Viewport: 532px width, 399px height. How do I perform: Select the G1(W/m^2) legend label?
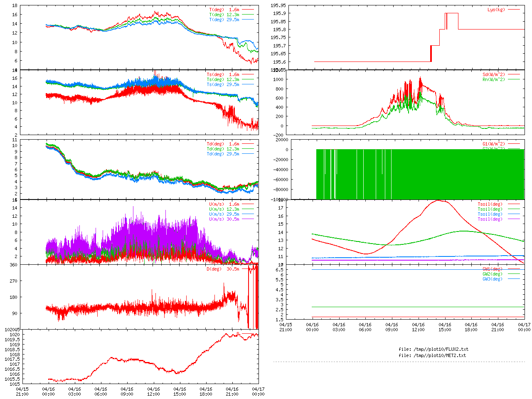(x=493, y=144)
